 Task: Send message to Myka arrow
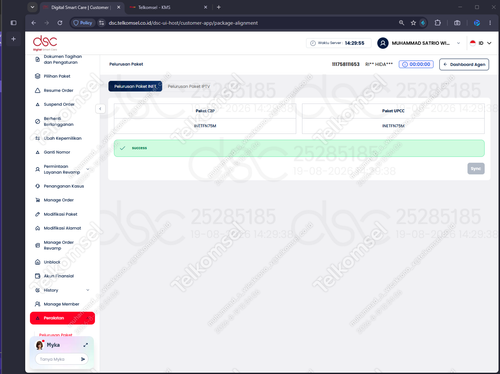point(83,359)
